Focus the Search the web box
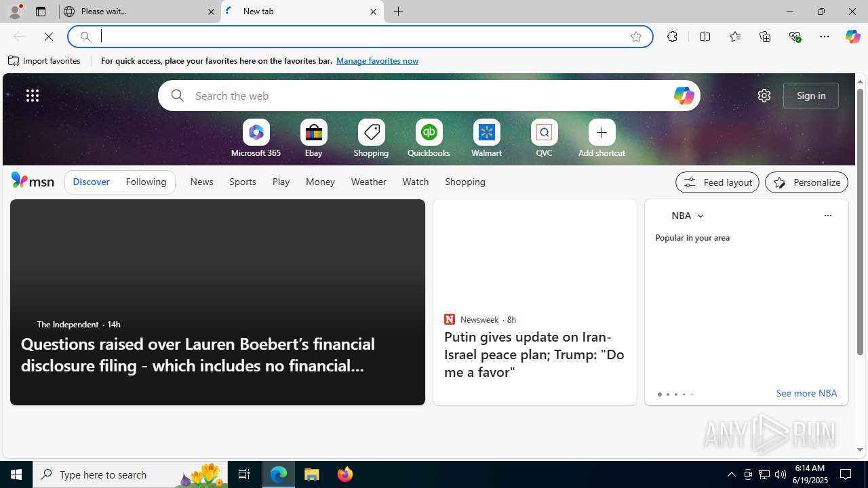The width and height of the screenshot is (868, 488). (429, 96)
